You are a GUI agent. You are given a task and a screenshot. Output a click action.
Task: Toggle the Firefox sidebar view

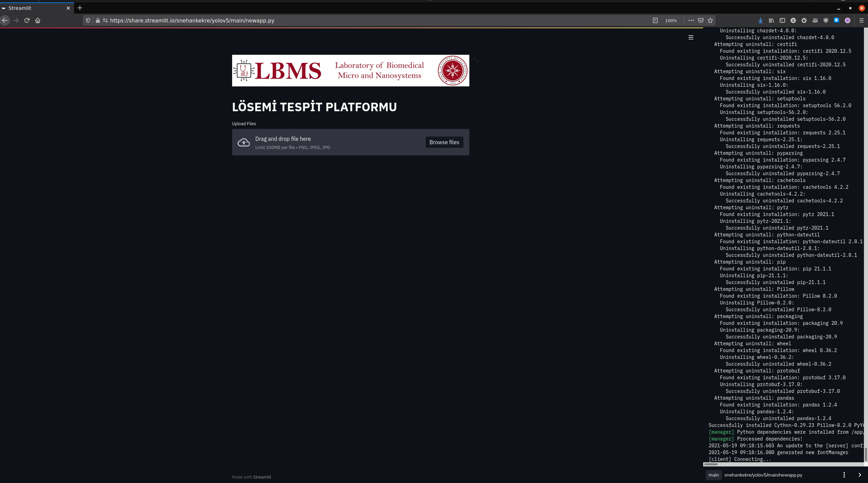coord(782,20)
